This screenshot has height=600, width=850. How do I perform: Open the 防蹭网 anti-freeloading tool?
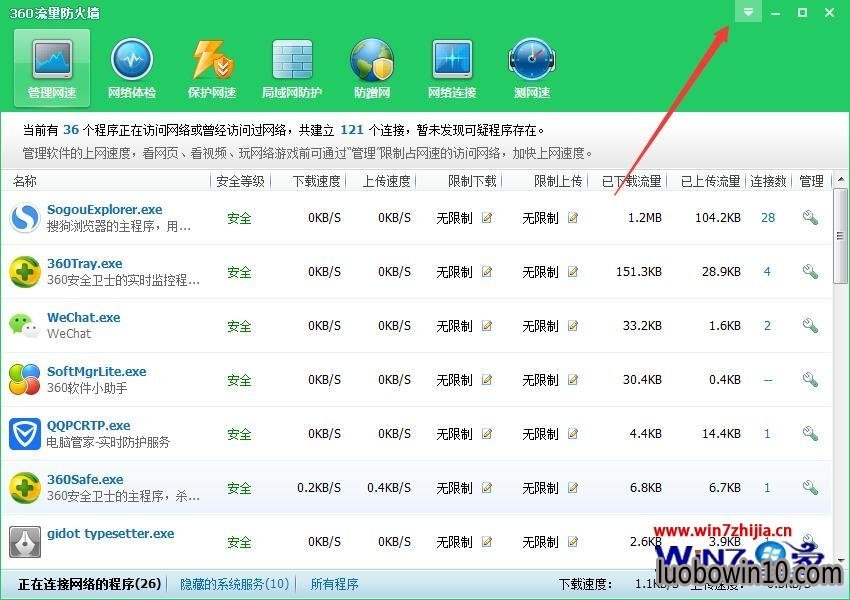pos(372,69)
